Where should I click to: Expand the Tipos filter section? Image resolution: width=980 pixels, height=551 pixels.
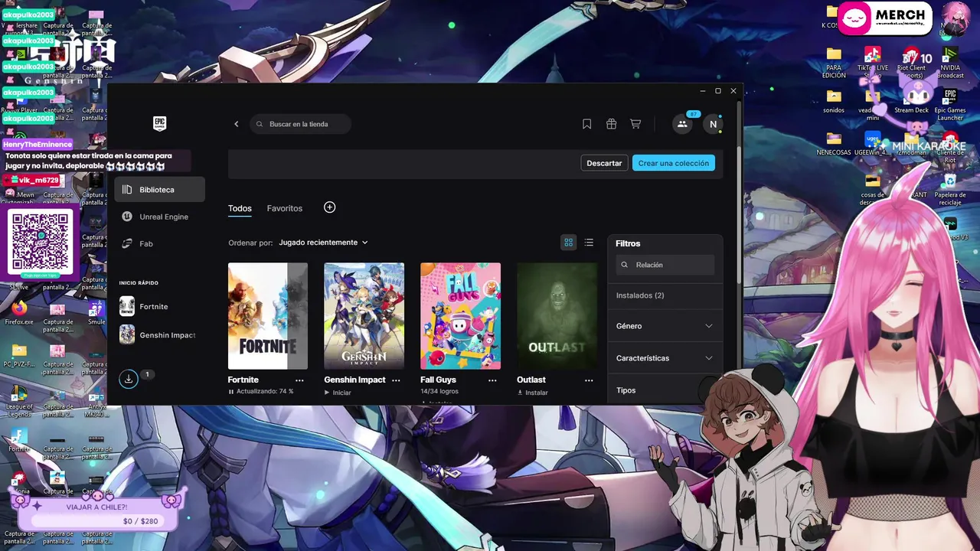(665, 390)
